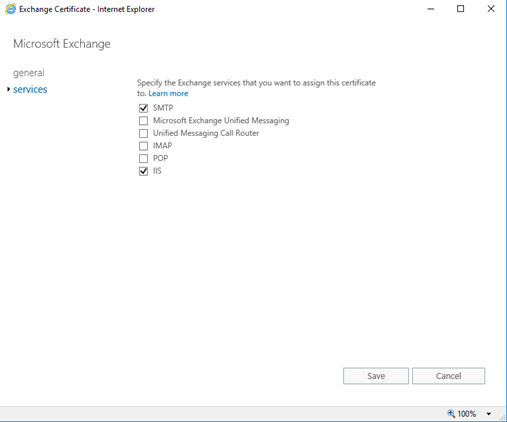
Task: Click the window resize grip corner
Action: tap(502, 417)
